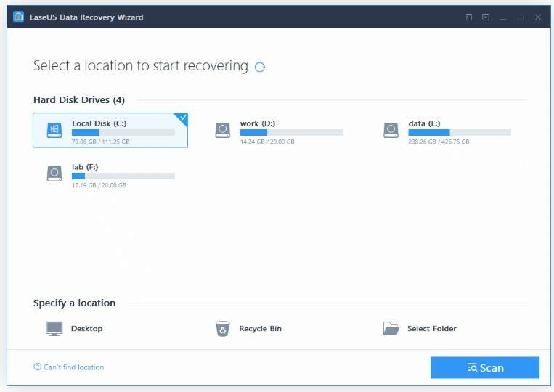Click the lab (F:) drive icon
The width and height of the screenshot is (554, 392).
(54, 173)
